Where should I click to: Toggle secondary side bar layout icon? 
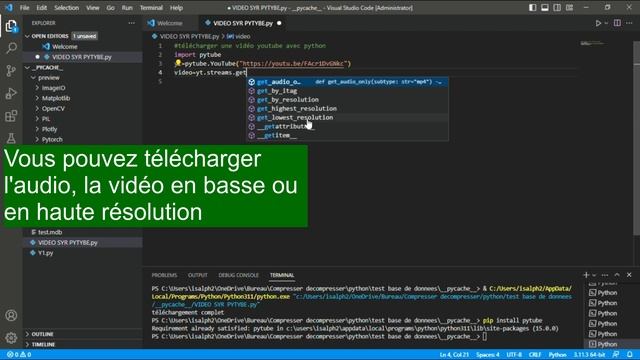557,7
